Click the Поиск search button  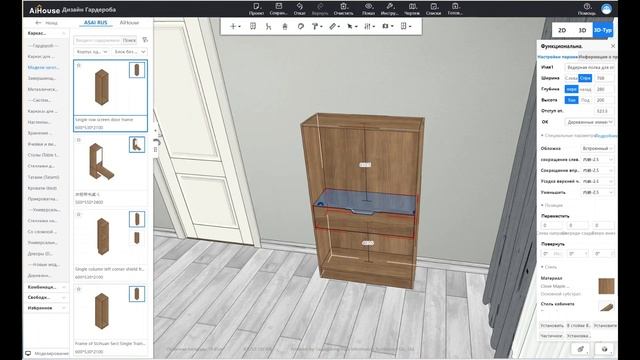pyautogui.click(x=129, y=40)
